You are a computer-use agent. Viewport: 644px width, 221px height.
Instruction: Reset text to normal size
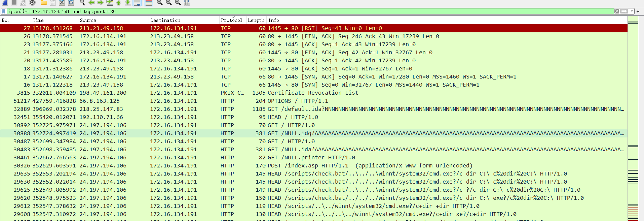click(178, 3)
